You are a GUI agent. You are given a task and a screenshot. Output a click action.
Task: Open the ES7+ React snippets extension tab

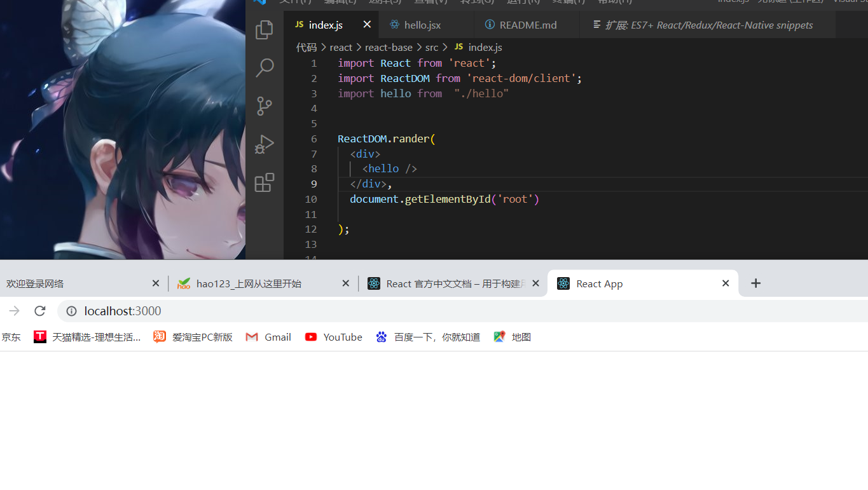(708, 25)
